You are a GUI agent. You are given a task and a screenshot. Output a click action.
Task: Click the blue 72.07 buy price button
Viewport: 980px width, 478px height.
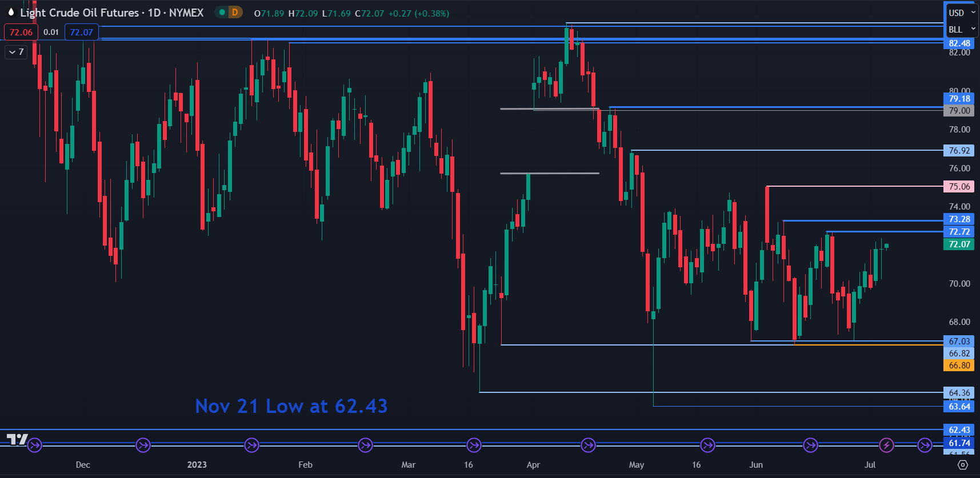point(81,32)
